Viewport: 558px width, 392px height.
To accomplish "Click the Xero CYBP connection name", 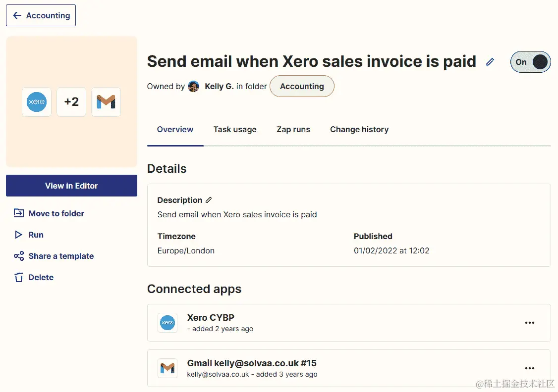I will 211,317.
